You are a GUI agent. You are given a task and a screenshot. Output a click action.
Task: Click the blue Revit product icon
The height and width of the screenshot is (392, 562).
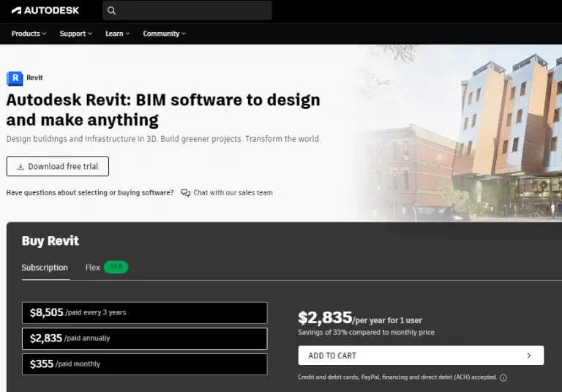[x=15, y=78]
